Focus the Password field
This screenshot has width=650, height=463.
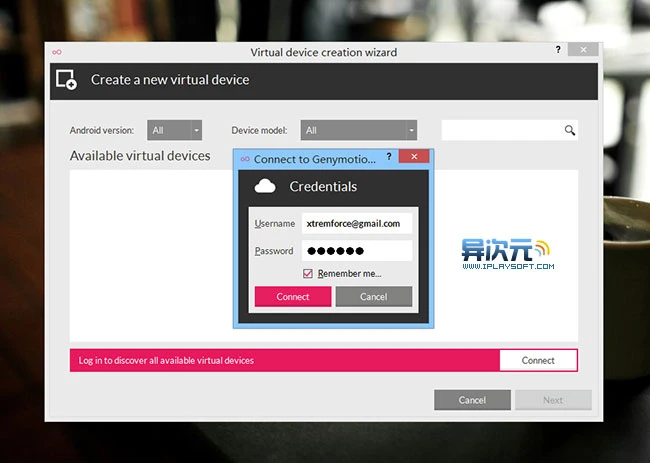coord(357,251)
